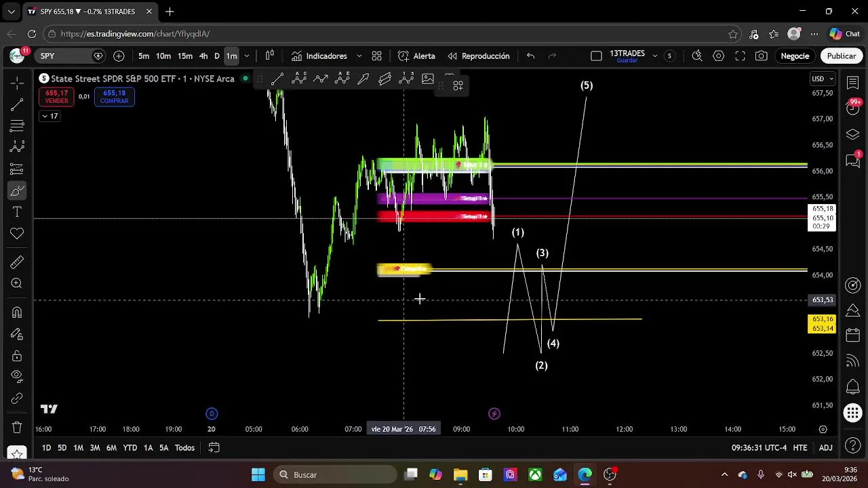Toggle lock all drawings
This screenshot has height=488, width=868.
tap(17, 356)
